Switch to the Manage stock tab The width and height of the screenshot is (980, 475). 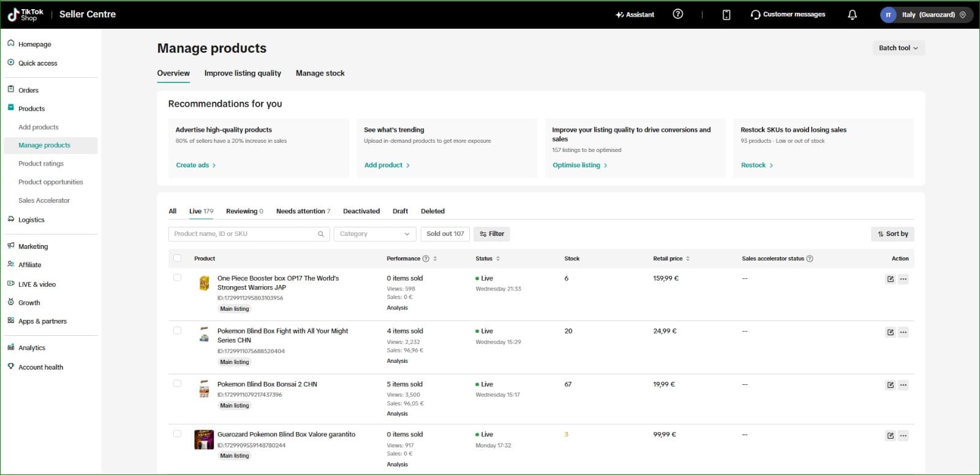(320, 74)
